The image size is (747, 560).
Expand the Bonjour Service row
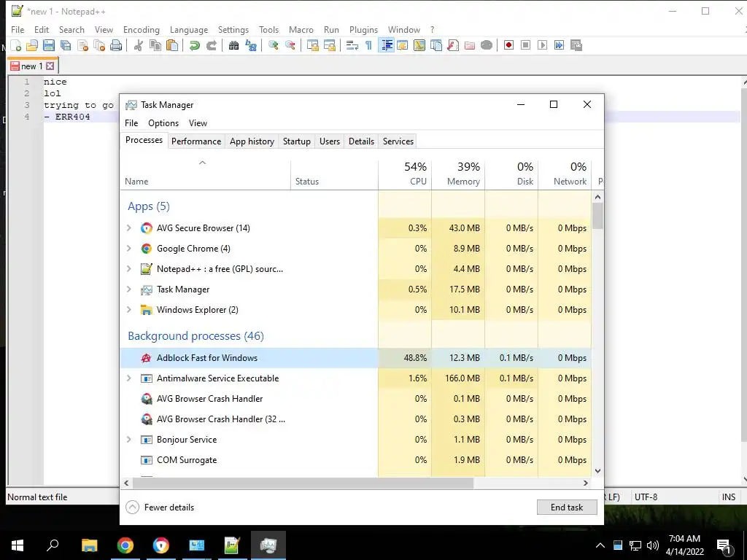(x=128, y=440)
